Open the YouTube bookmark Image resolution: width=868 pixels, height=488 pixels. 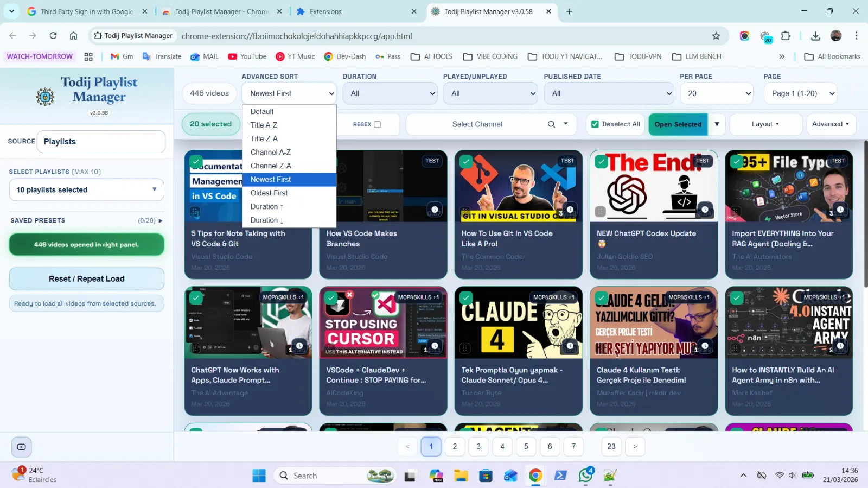[247, 56]
